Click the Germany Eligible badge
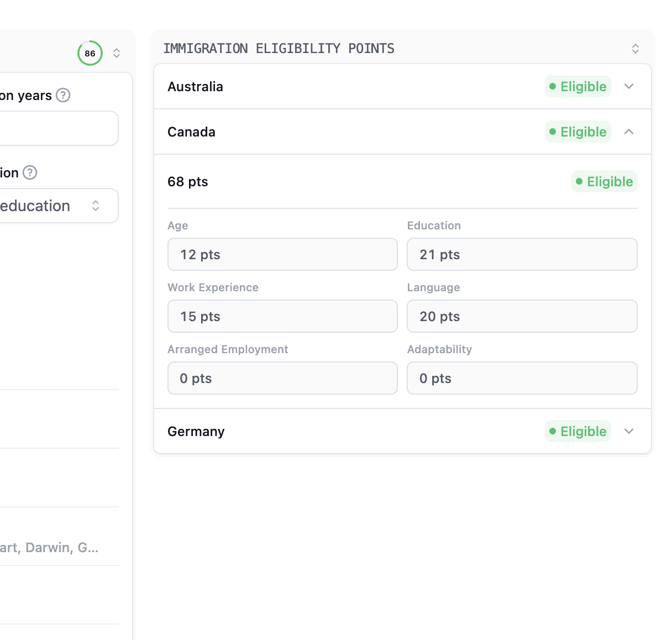The image size is (672, 640). pyautogui.click(x=578, y=431)
